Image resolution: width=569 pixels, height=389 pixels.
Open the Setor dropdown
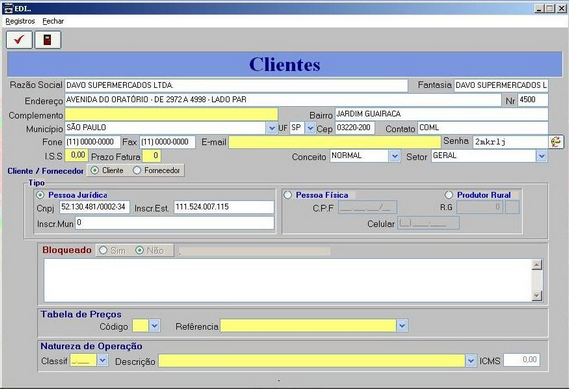click(x=541, y=156)
